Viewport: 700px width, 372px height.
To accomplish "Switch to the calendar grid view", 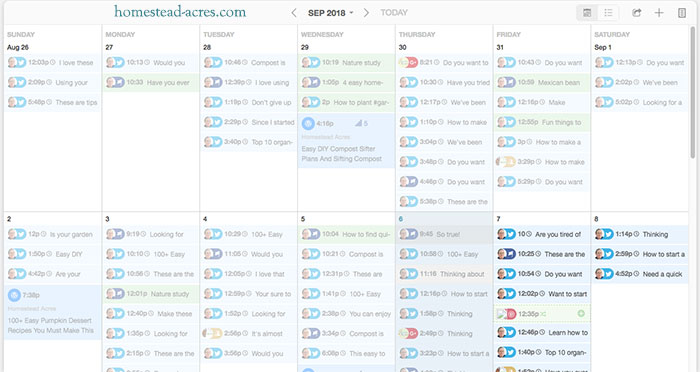I will (587, 13).
